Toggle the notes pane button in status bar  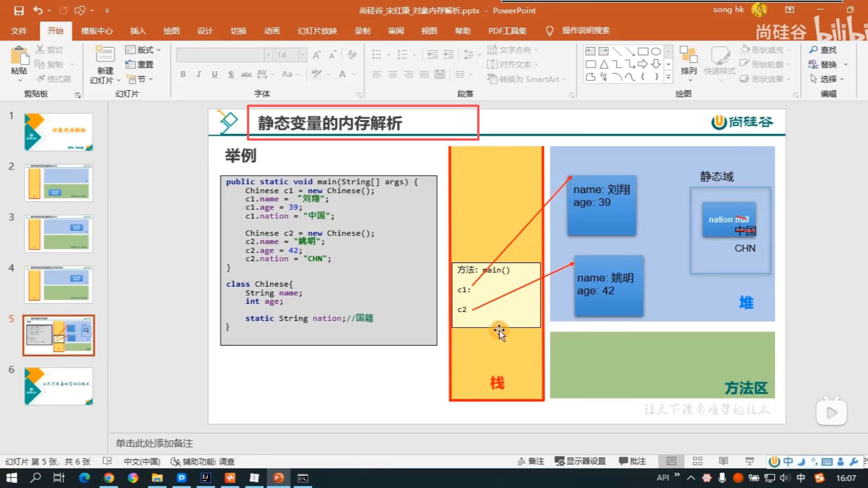(531, 461)
